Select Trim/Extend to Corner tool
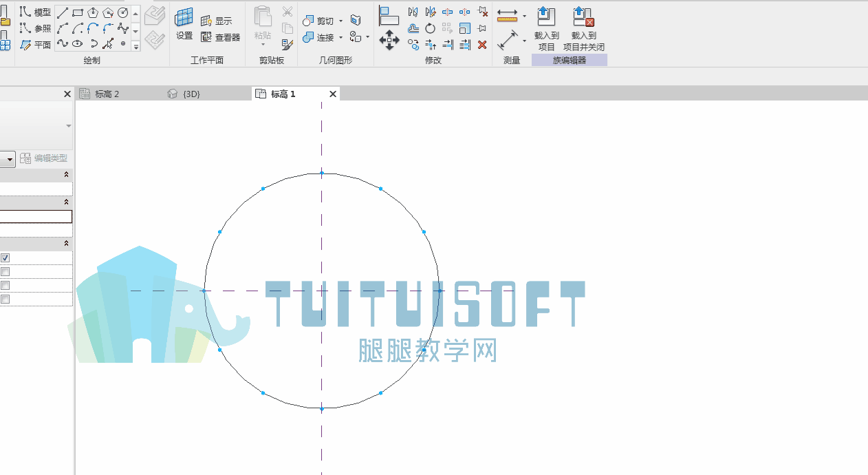Screen dimensions: 868x475 tap(431, 45)
